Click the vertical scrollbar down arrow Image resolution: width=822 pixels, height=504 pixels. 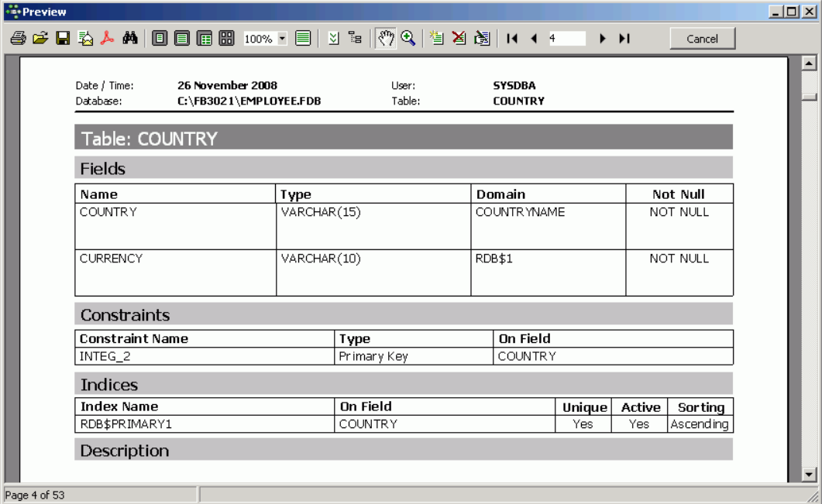(810, 475)
